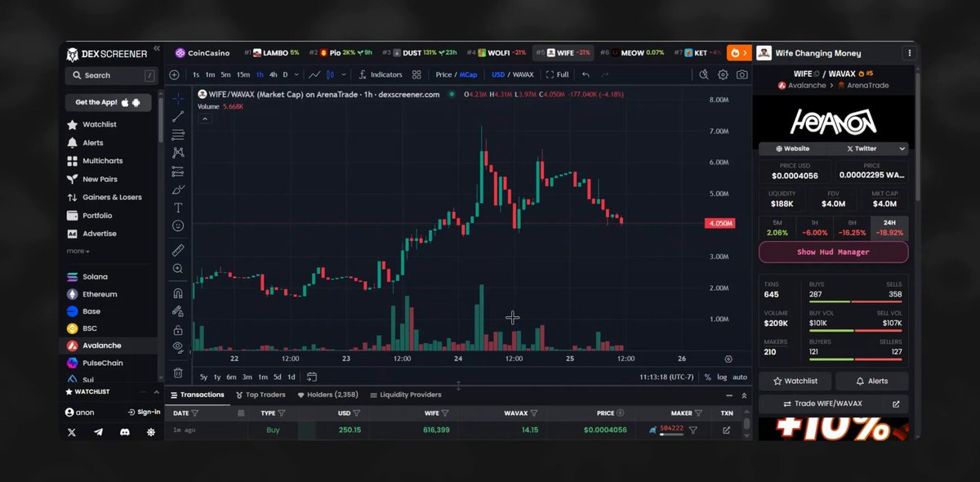Open the transaction link icon in TXN column
This screenshot has width=980, height=482.
click(726, 430)
